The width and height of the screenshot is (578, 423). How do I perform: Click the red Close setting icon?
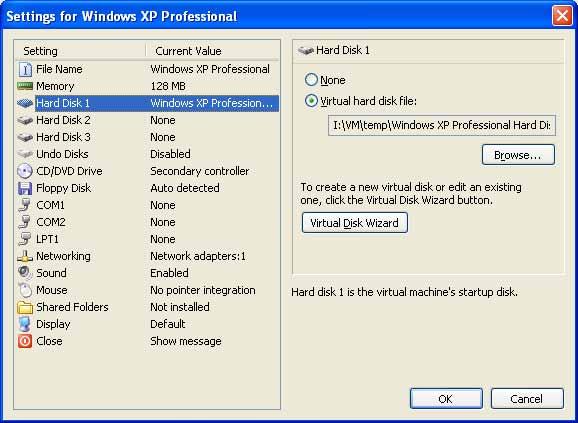coord(25,341)
